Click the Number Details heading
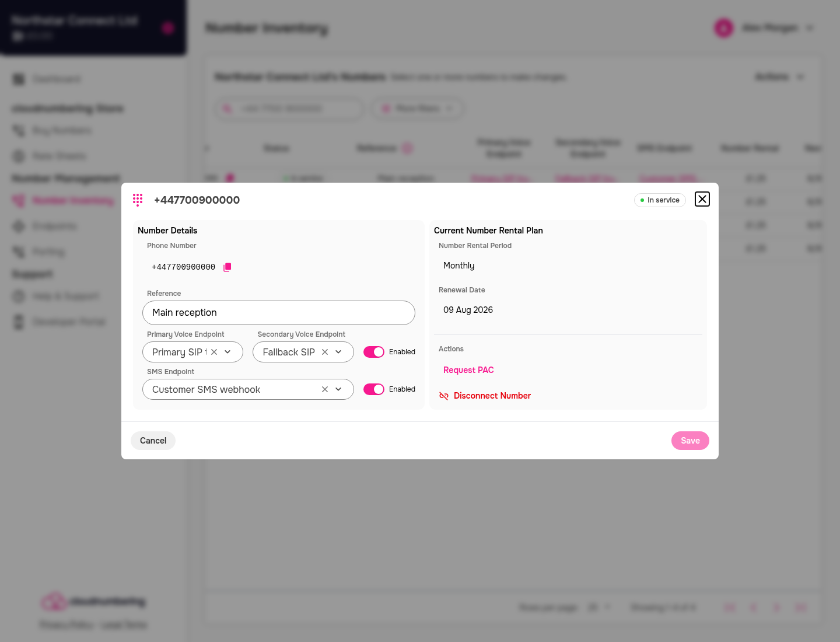The height and width of the screenshot is (642, 840). (167, 231)
